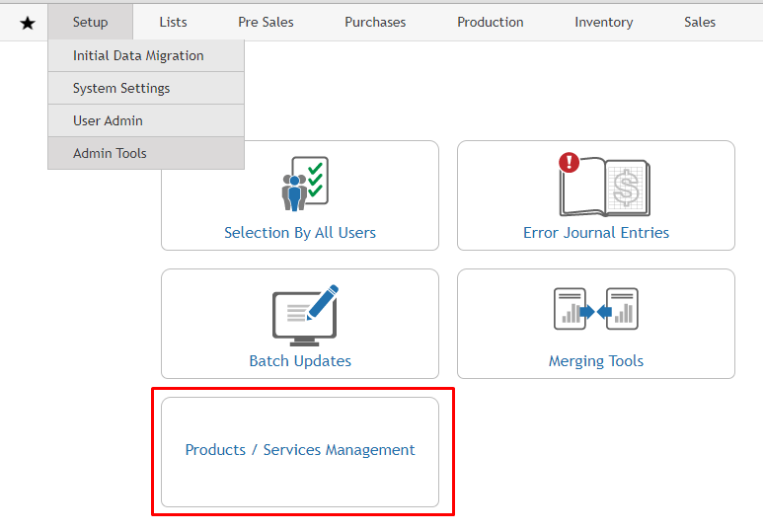Click the Merging Tools text link
Image resolution: width=763 pixels, height=532 pixels.
click(596, 361)
